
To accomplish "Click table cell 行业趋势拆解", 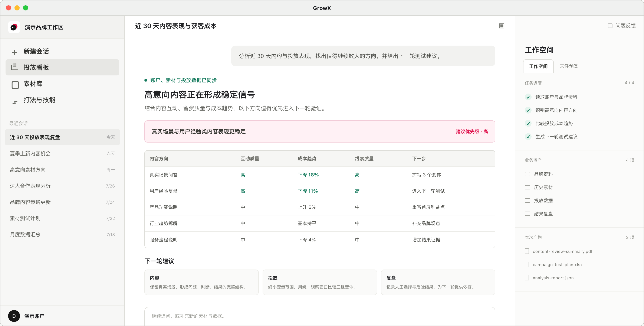I will [x=164, y=223].
